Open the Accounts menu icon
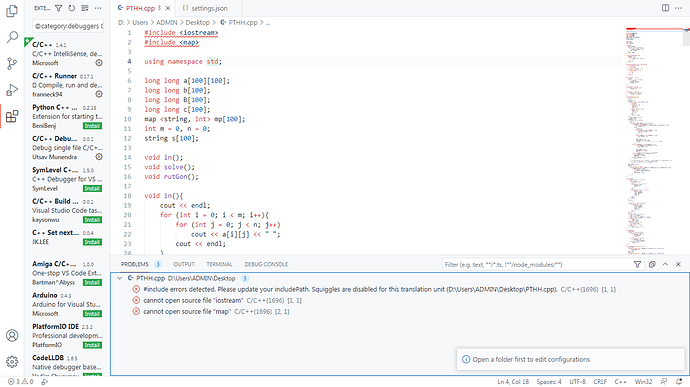This screenshot has width=690, height=387. pos(12,335)
